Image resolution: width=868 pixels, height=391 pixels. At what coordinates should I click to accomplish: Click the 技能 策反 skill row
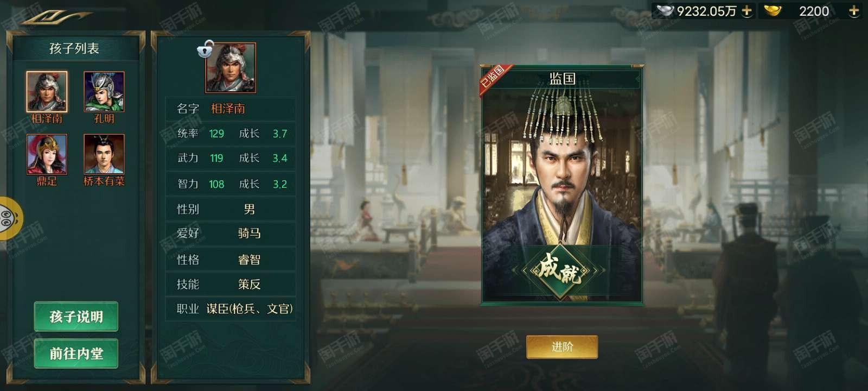click(x=231, y=284)
